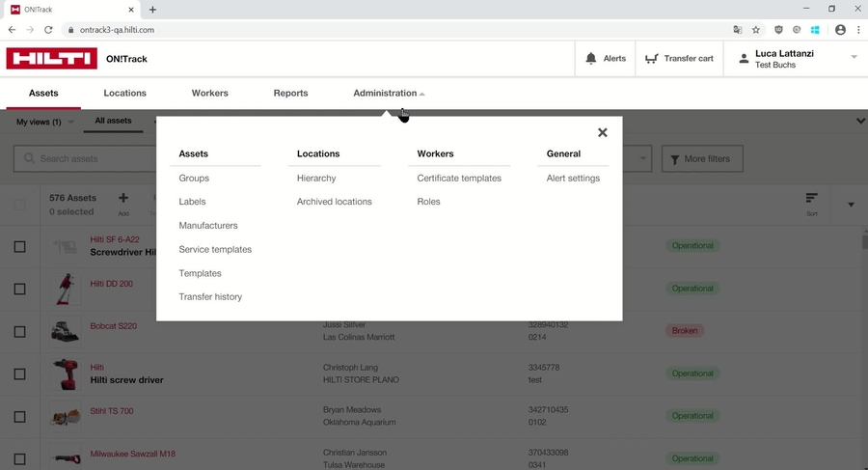868x470 pixels.
Task: Select the Hilti screw driver row checkbox
Action: (19, 374)
